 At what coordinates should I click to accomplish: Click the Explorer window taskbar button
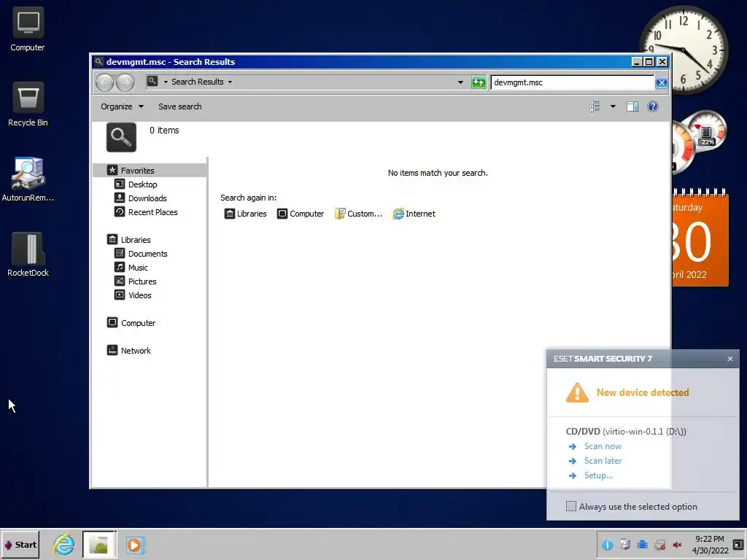(x=99, y=544)
